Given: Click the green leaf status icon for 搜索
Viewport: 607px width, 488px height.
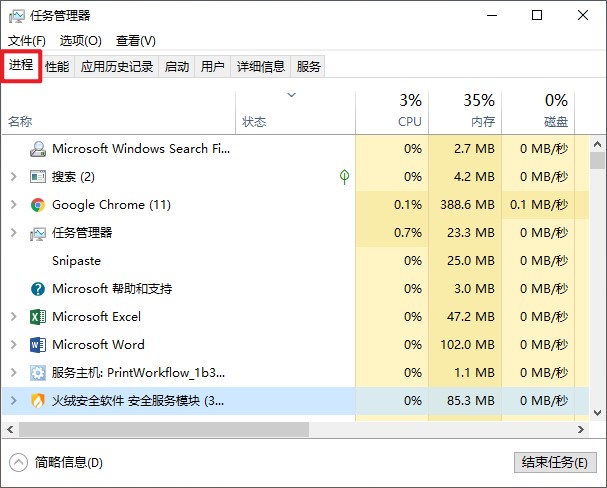Looking at the screenshot, I should (x=344, y=177).
